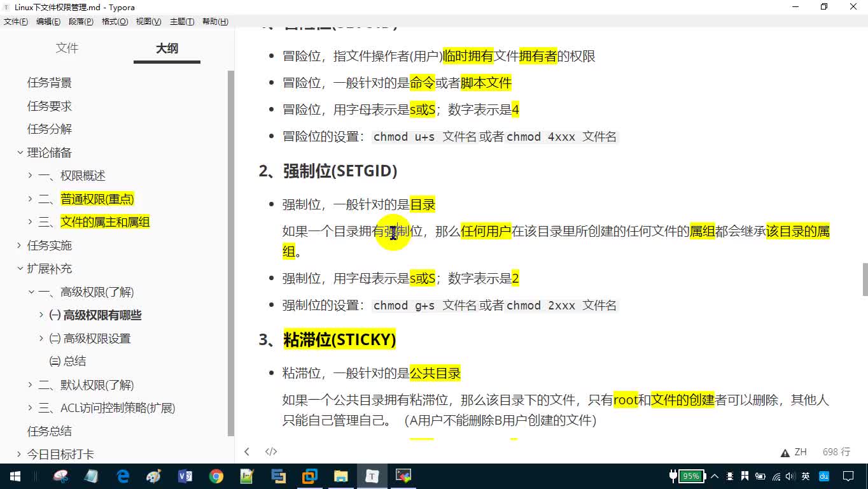Open File Explorer from taskbar
868x489 pixels.
click(340, 476)
